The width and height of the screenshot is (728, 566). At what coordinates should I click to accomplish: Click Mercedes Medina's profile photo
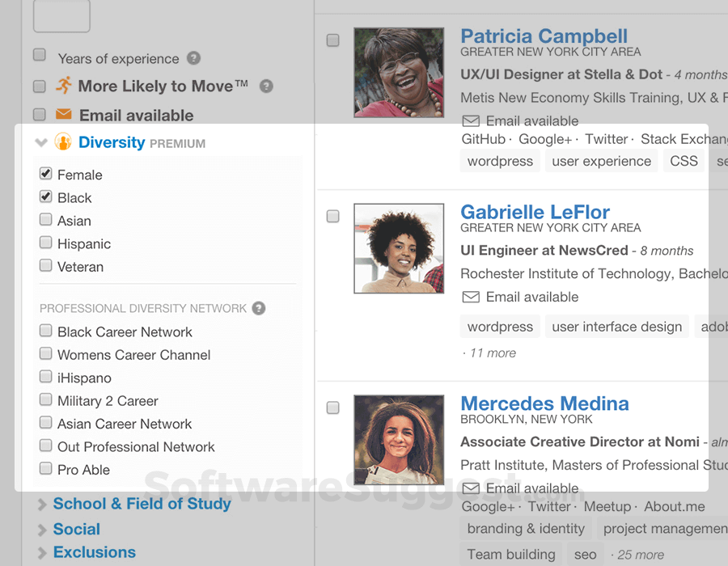click(x=398, y=439)
